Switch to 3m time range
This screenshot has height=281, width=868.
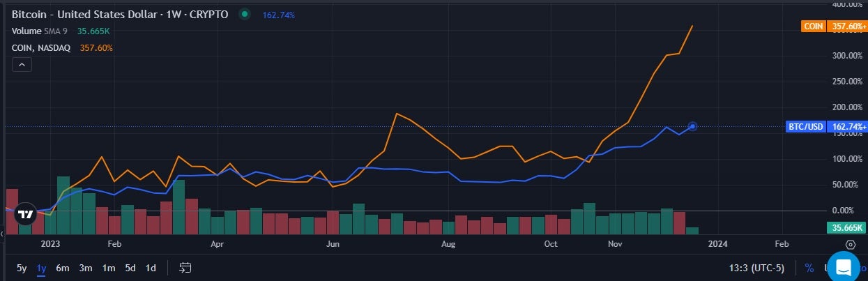[86, 268]
